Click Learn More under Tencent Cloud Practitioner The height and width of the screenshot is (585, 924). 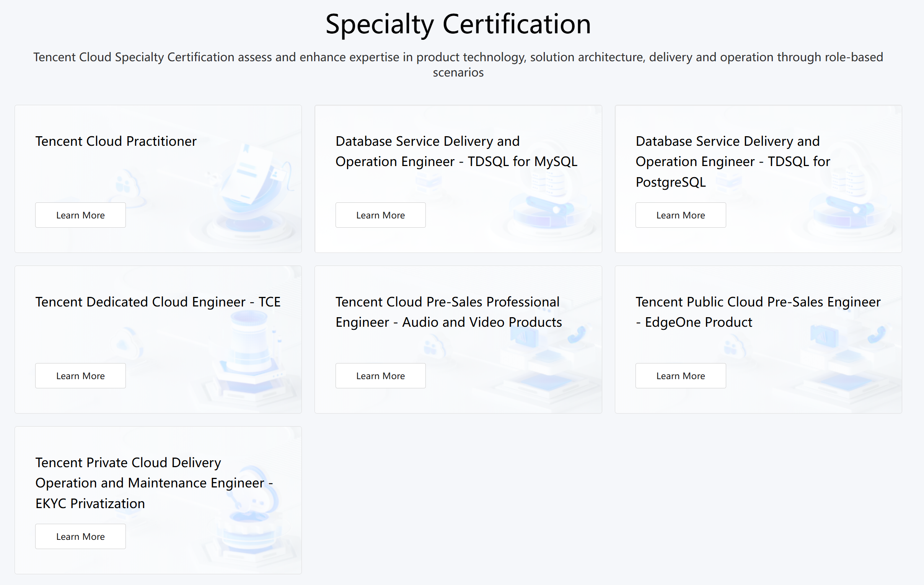pyautogui.click(x=80, y=215)
